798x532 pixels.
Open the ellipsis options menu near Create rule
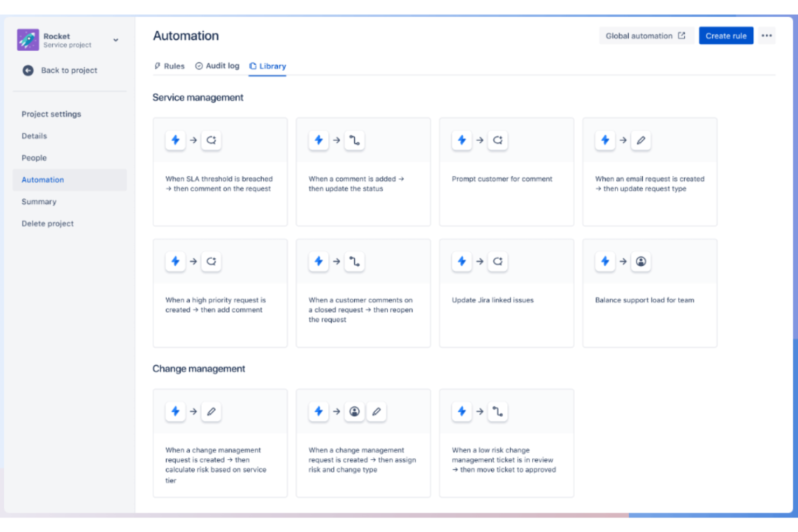coord(767,36)
